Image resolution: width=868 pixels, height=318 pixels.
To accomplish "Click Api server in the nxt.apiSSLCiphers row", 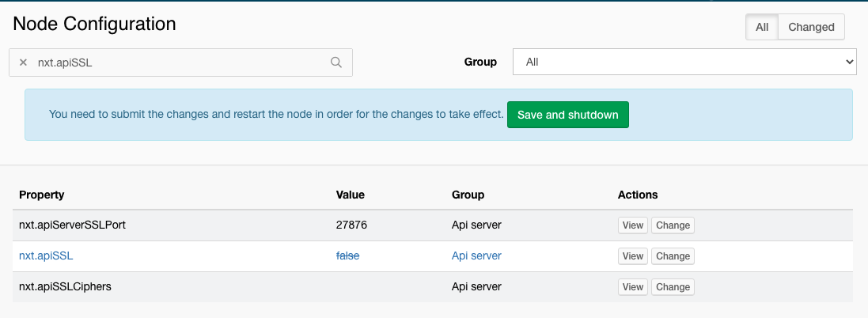I will [476, 287].
